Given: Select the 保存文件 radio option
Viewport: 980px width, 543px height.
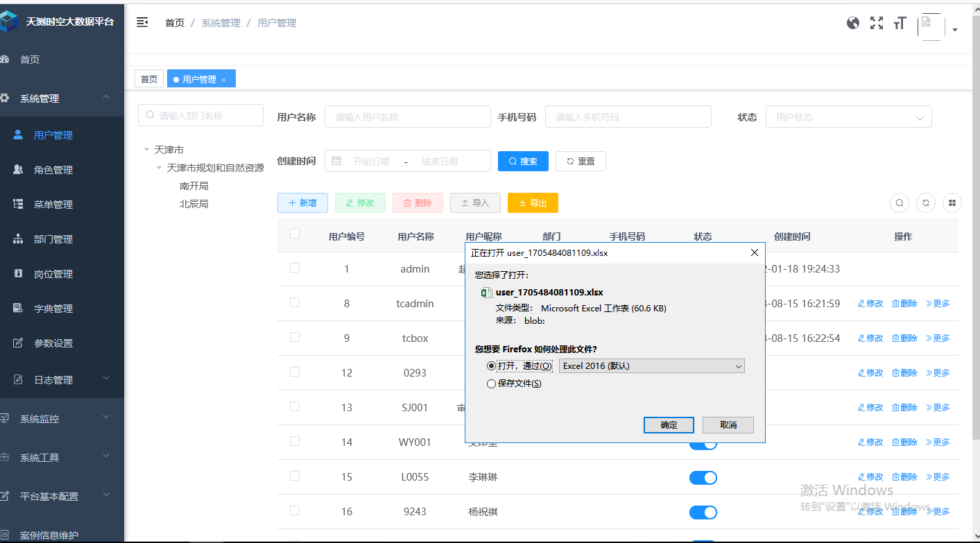Looking at the screenshot, I should [492, 383].
